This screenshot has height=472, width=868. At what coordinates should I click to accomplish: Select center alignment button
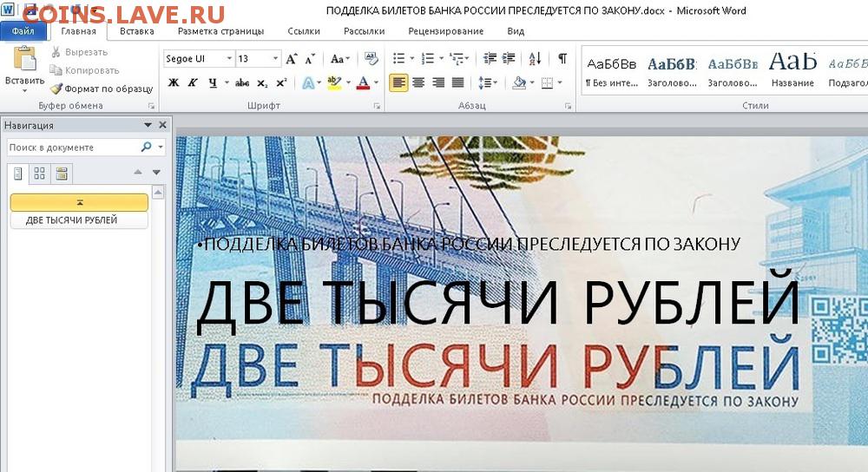coord(418,83)
